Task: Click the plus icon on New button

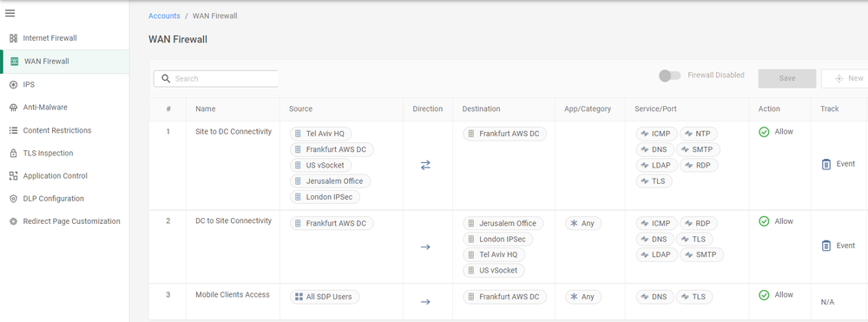Action: pyautogui.click(x=839, y=79)
